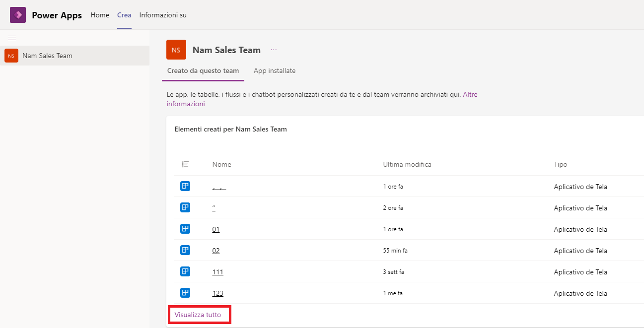
Task: Click the 1 me fa cell
Action: (x=393, y=293)
